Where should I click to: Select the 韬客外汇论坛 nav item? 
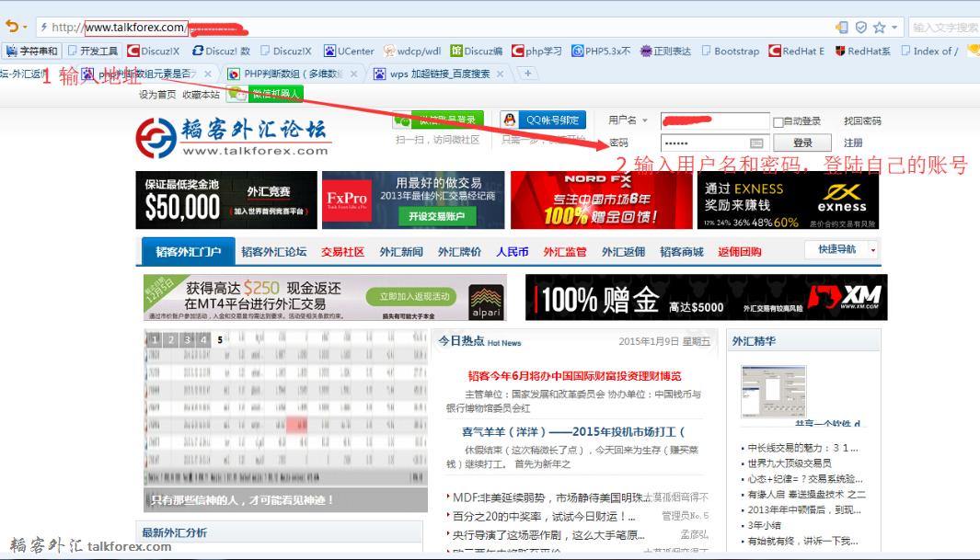(273, 252)
